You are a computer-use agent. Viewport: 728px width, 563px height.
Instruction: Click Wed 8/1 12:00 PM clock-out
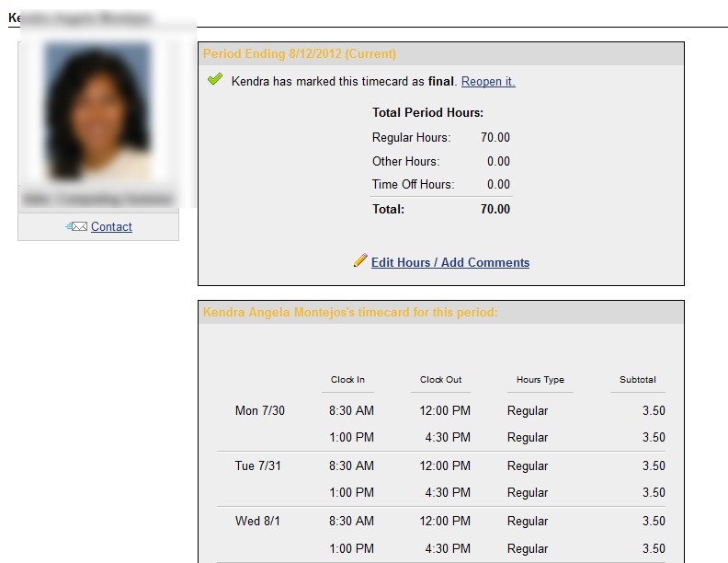445,522
